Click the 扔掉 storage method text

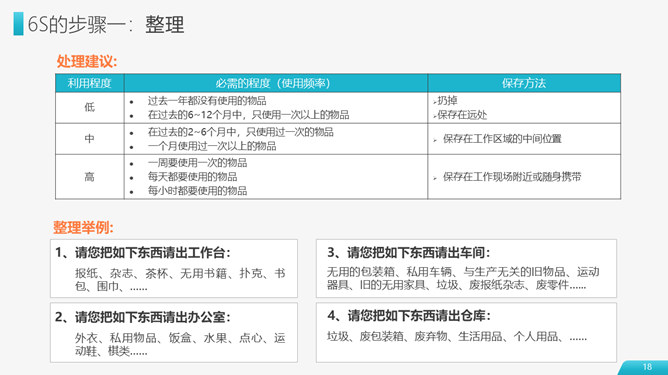447,101
